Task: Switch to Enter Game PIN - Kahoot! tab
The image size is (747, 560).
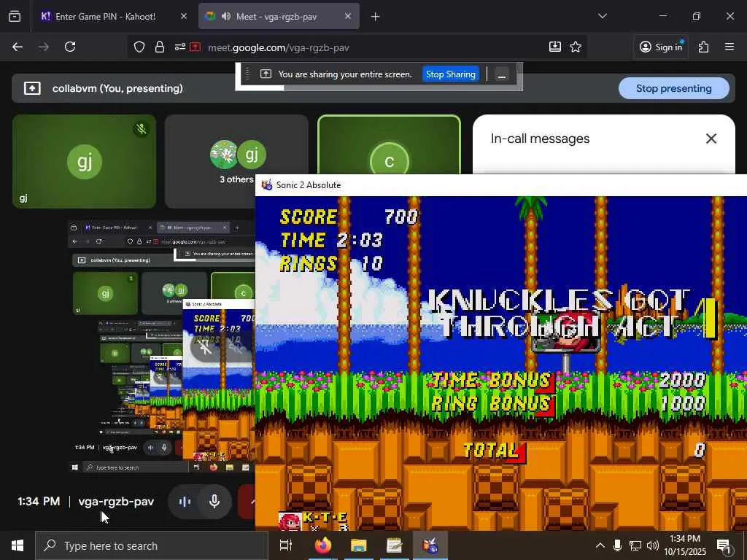Action: click(x=106, y=17)
